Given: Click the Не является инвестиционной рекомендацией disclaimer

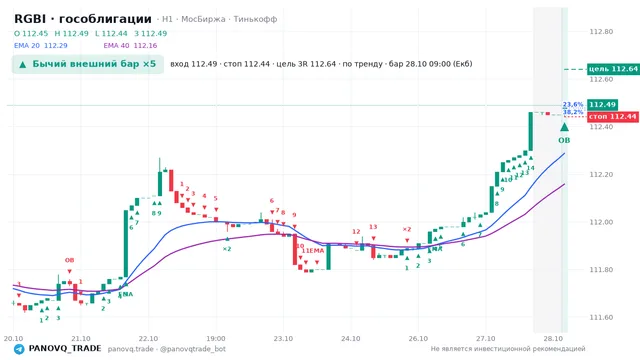Looking at the screenshot, I should (508, 349).
